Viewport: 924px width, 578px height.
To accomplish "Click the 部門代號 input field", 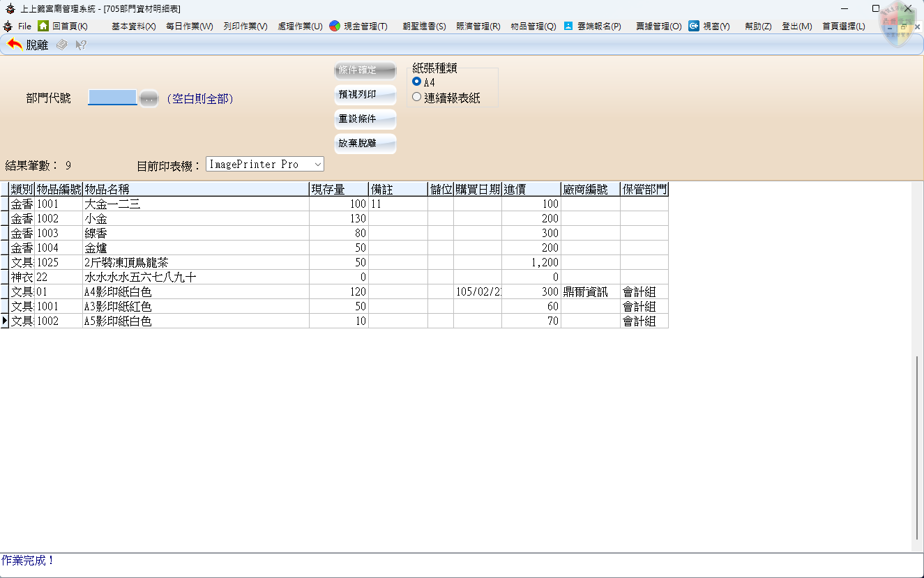I will (x=112, y=98).
